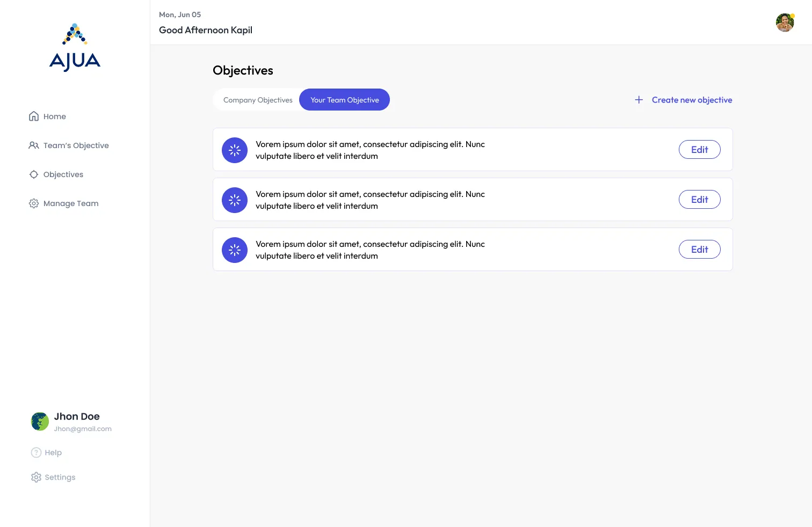
Task: Switch to the Company Objectives tab
Action: coord(258,99)
